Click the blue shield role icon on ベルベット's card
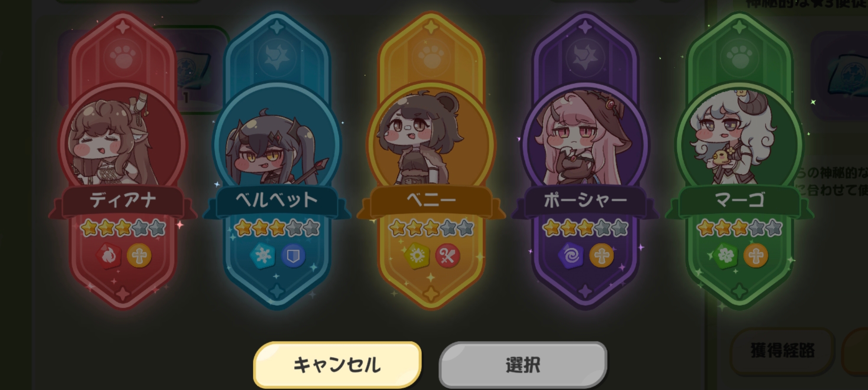868x390 pixels. tap(294, 256)
